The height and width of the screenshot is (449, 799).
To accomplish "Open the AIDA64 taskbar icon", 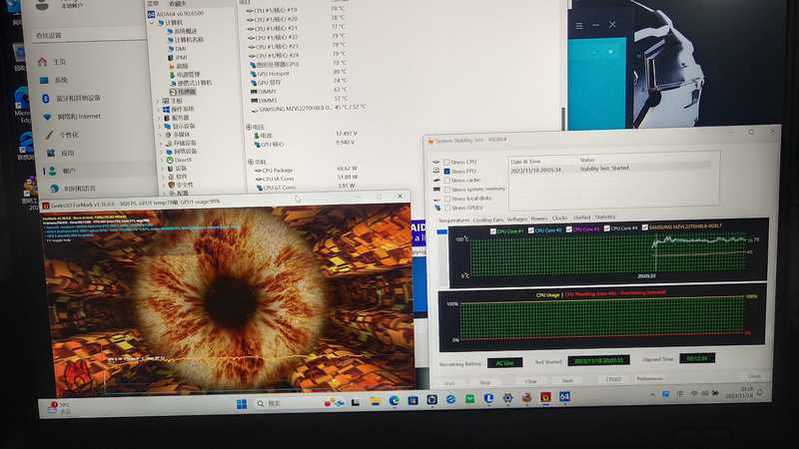I will 565,397.
